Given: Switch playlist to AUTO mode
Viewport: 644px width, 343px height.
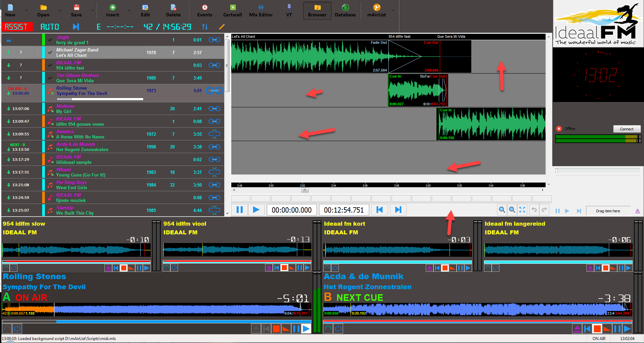Looking at the screenshot, I should 50,27.
